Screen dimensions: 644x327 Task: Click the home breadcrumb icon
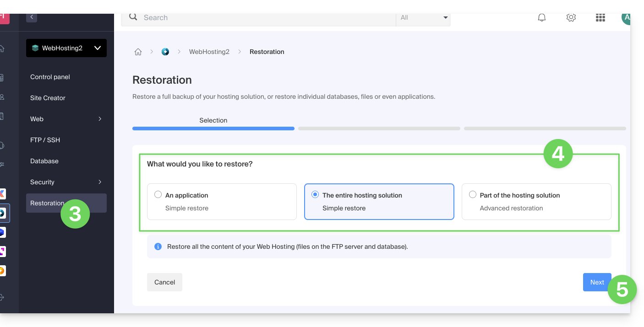tap(138, 52)
